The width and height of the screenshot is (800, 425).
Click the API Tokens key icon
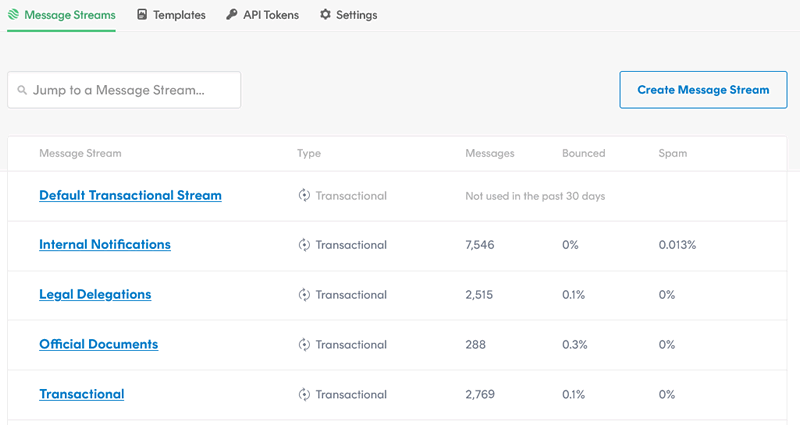click(232, 15)
